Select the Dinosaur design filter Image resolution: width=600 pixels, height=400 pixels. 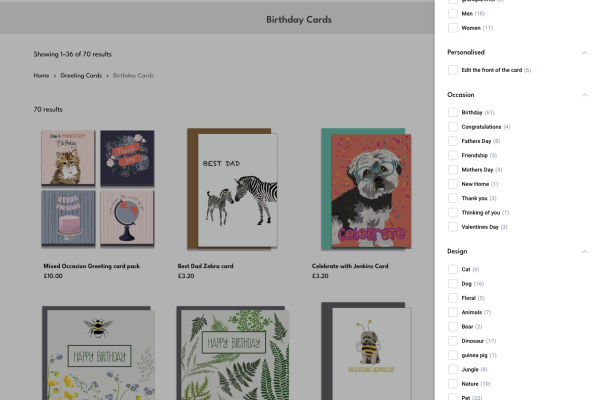click(453, 341)
